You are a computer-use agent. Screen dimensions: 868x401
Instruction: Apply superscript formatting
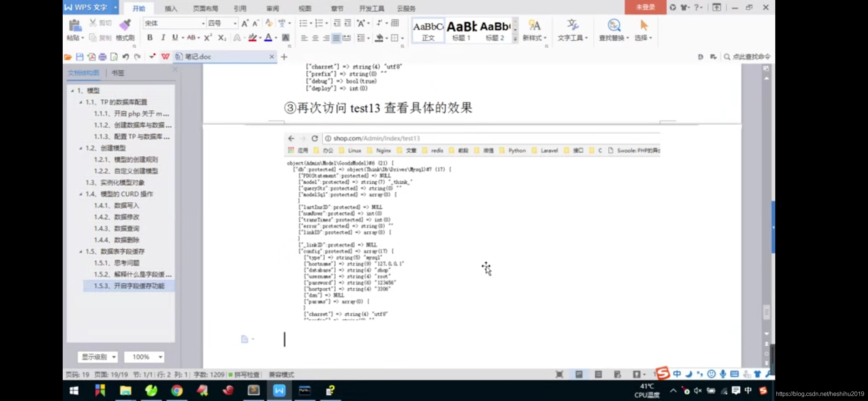point(208,38)
